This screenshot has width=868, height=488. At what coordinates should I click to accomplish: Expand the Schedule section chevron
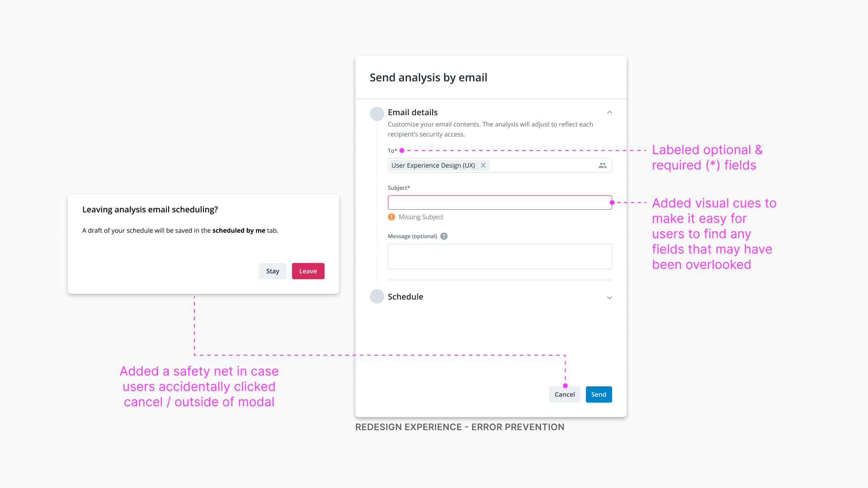tap(609, 298)
